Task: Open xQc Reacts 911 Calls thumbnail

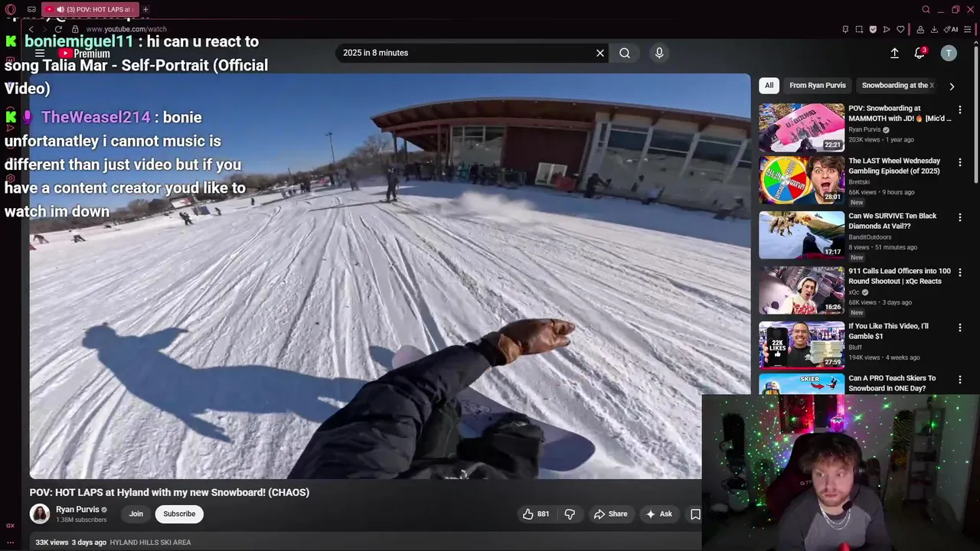Action: (802, 290)
